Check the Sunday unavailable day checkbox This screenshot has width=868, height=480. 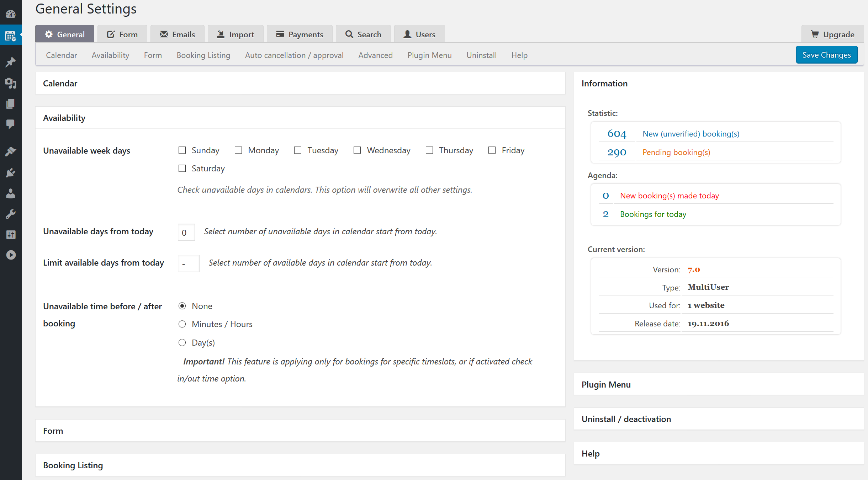[182, 150]
